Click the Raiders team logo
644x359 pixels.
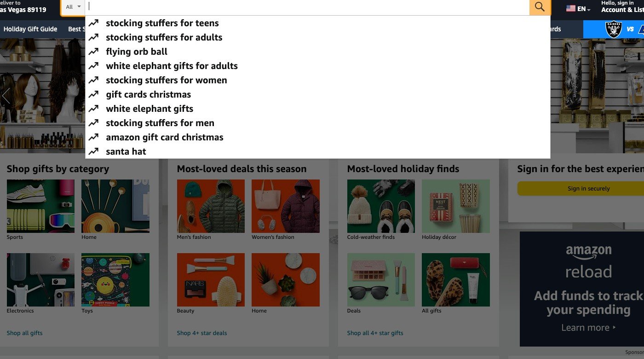pyautogui.click(x=614, y=29)
